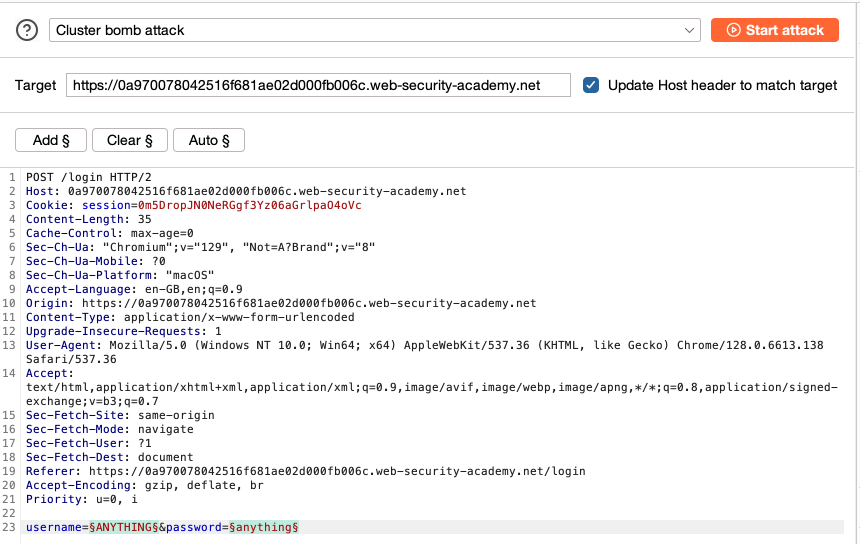
Task: Click the Referer header line
Action: [305, 471]
